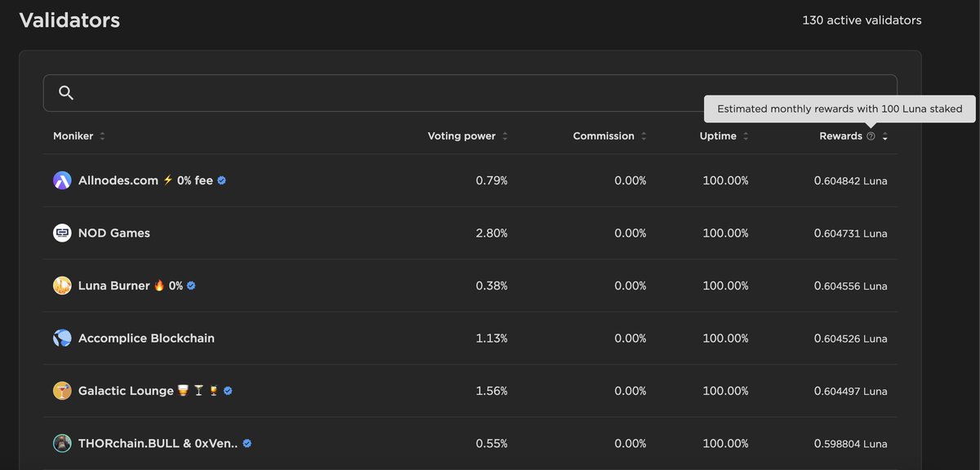Click verified badge next to Luna Burner
Screen dimensions: 980x470
(x=191, y=286)
